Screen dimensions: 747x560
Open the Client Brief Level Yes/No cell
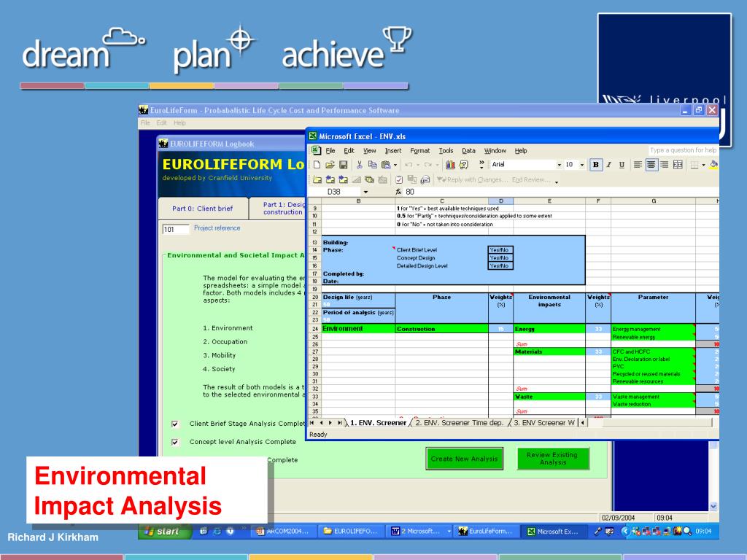pyautogui.click(x=500, y=249)
